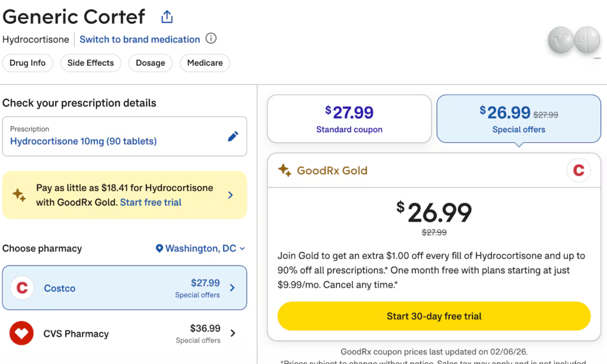Select the $27.99 Standard coupon tab
This screenshot has width=607, height=364.
[349, 119]
